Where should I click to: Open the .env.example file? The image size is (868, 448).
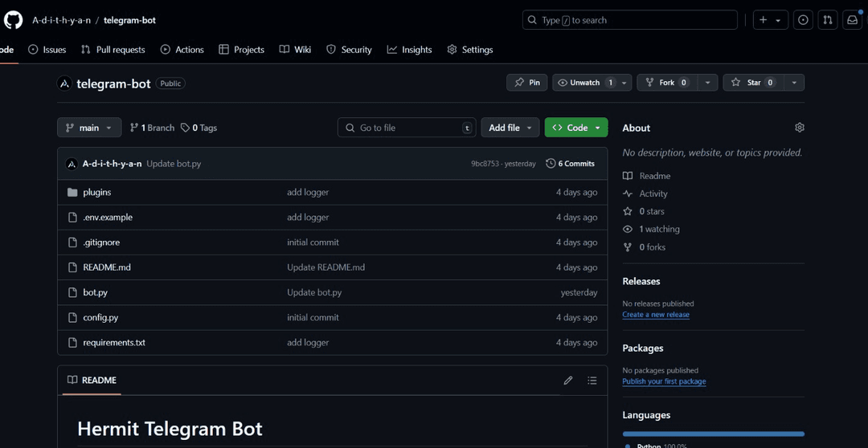tap(108, 218)
